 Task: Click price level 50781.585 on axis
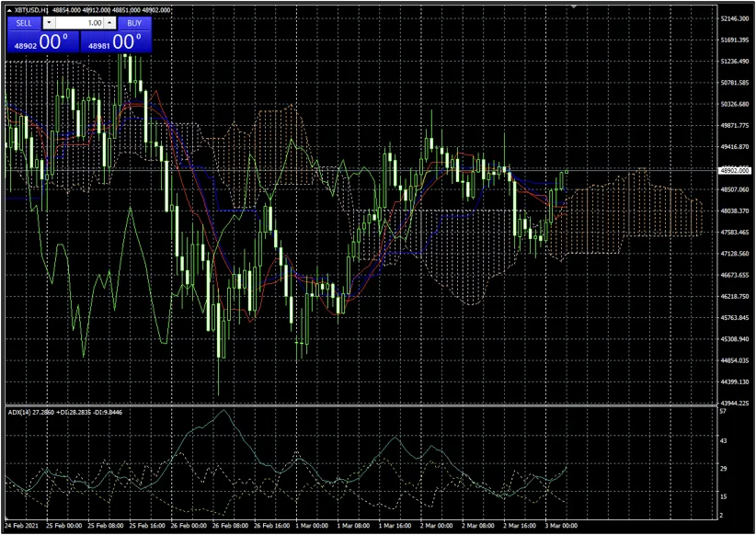(735, 83)
